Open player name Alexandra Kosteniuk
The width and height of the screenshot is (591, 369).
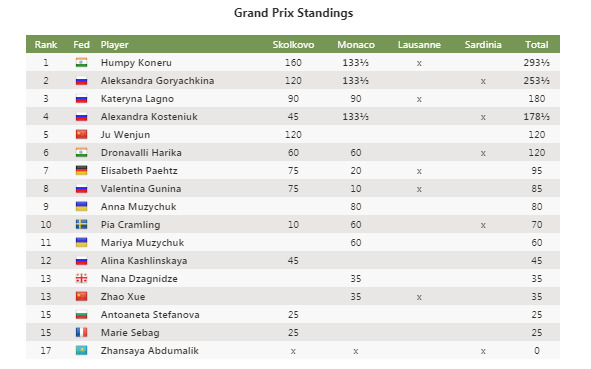pyautogui.click(x=149, y=116)
